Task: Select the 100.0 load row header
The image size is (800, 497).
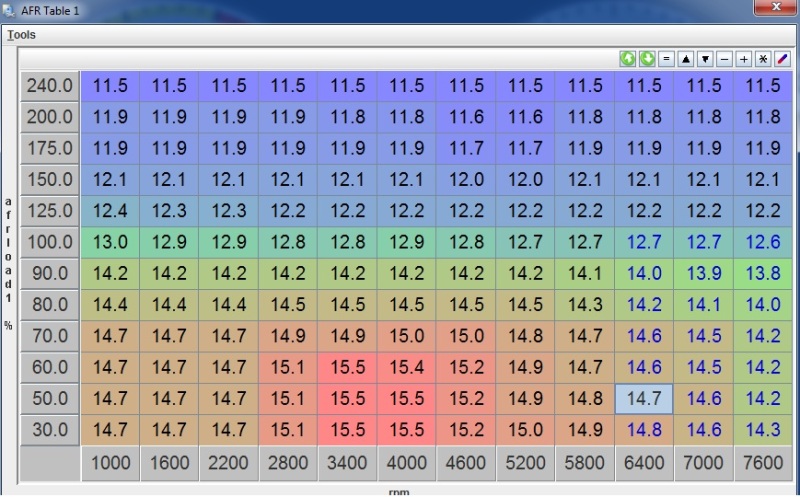Action: 49,242
